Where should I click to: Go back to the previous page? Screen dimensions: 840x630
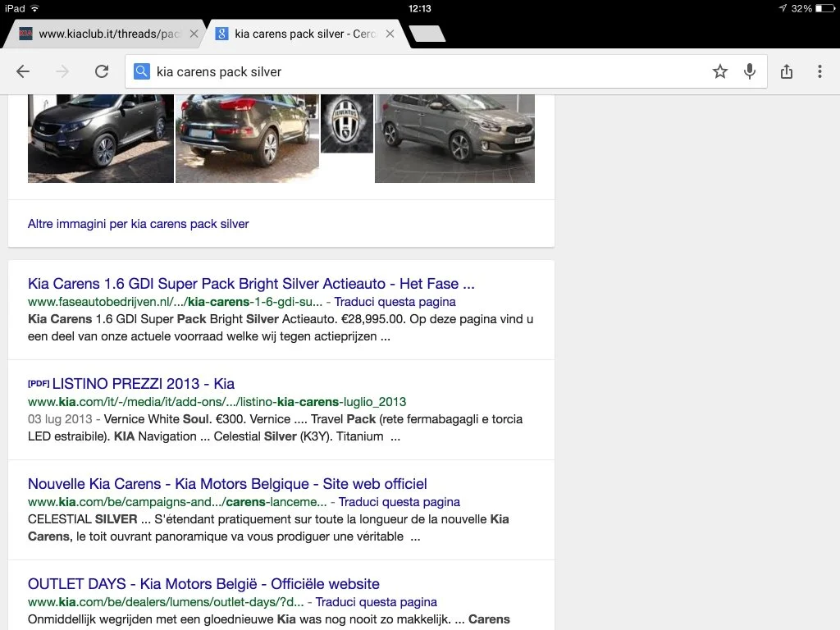[x=23, y=71]
